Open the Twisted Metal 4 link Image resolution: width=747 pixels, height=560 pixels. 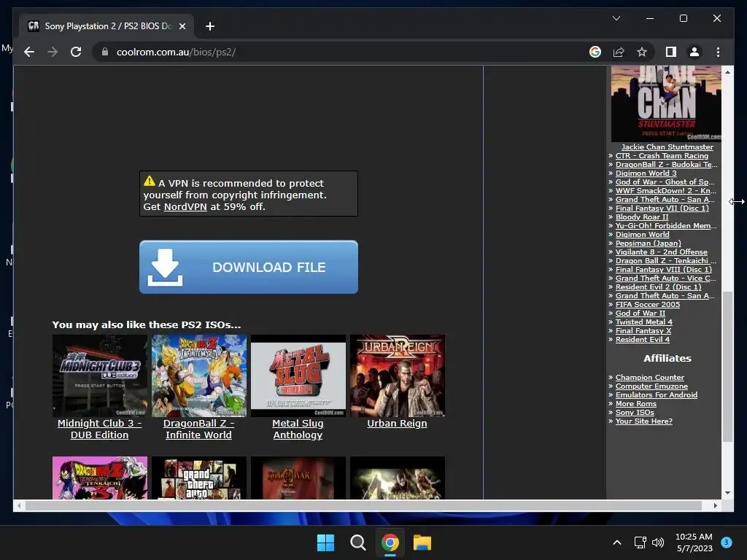(643, 322)
